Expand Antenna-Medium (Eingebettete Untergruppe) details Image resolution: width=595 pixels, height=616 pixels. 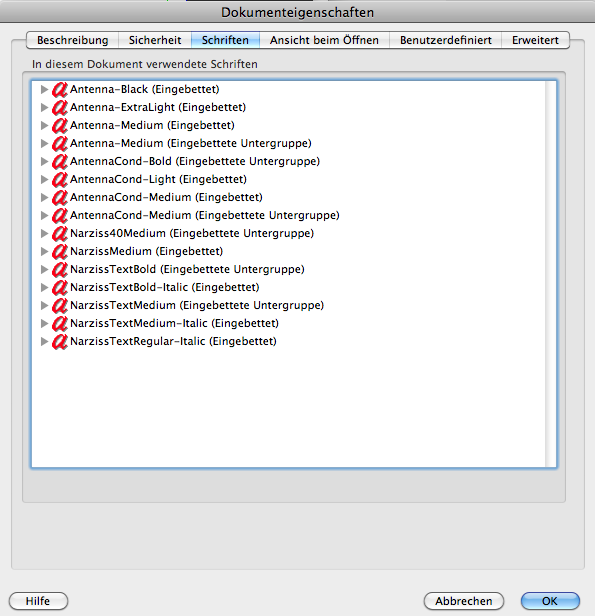point(44,144)
